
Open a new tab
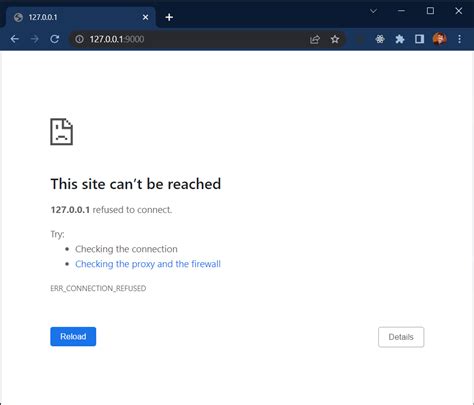tap(169, 17)
